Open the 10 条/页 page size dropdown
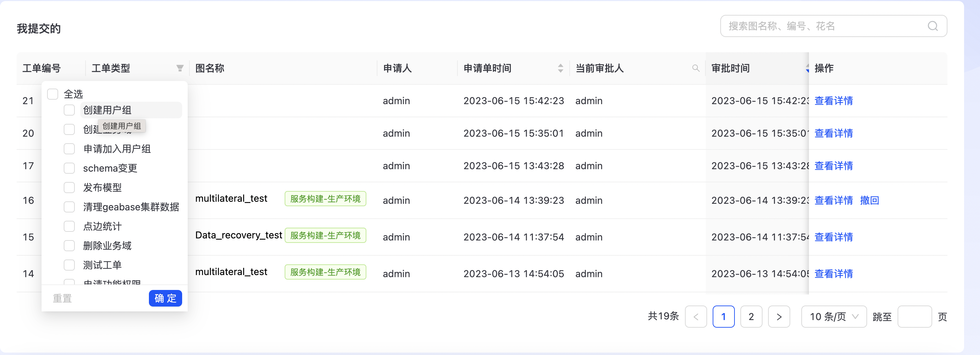Viewport: 980px width, 355px height. [x=834, y=317]
